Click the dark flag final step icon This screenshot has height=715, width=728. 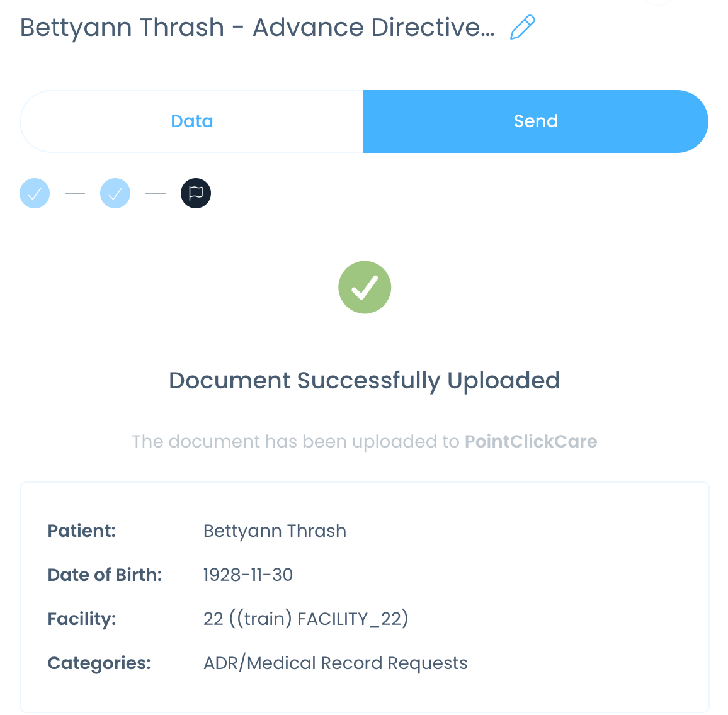(x=196, y=193)
